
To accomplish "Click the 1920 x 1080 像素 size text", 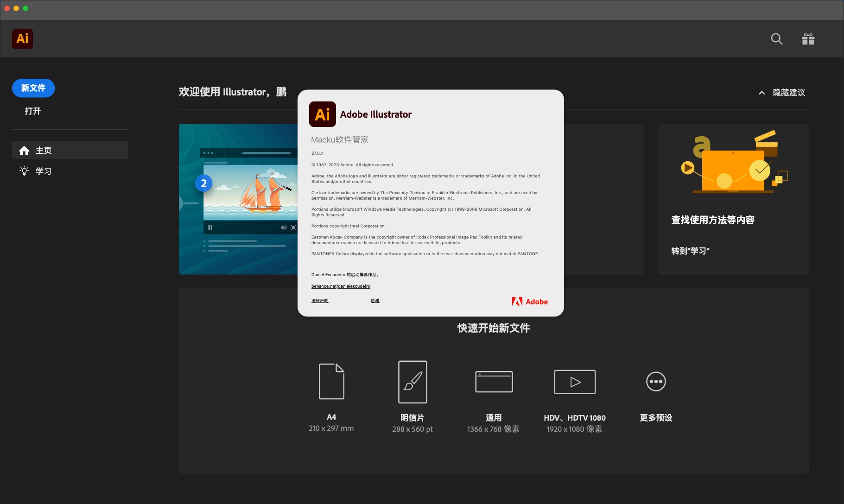I will tap(574, 429).
